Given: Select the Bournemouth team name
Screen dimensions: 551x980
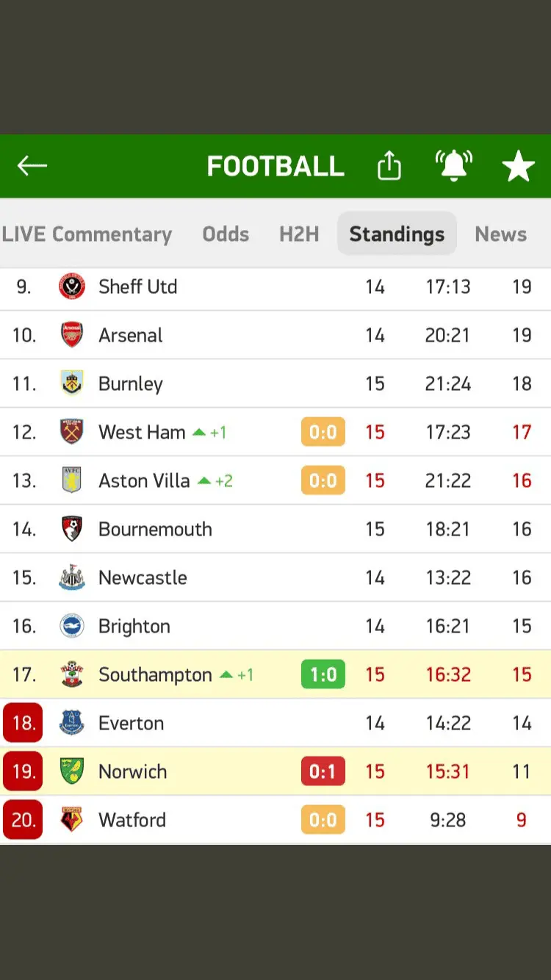Looking at the screenshot, I should coord(155,529).
